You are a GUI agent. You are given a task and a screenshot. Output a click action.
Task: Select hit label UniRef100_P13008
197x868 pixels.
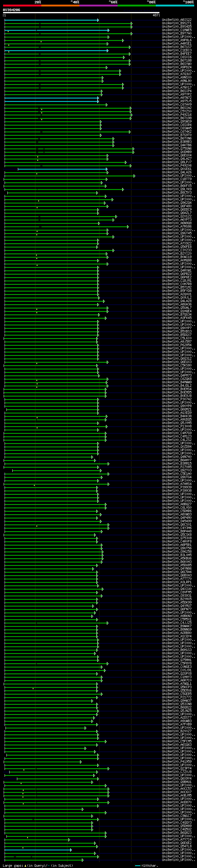(x=177, y=426)
